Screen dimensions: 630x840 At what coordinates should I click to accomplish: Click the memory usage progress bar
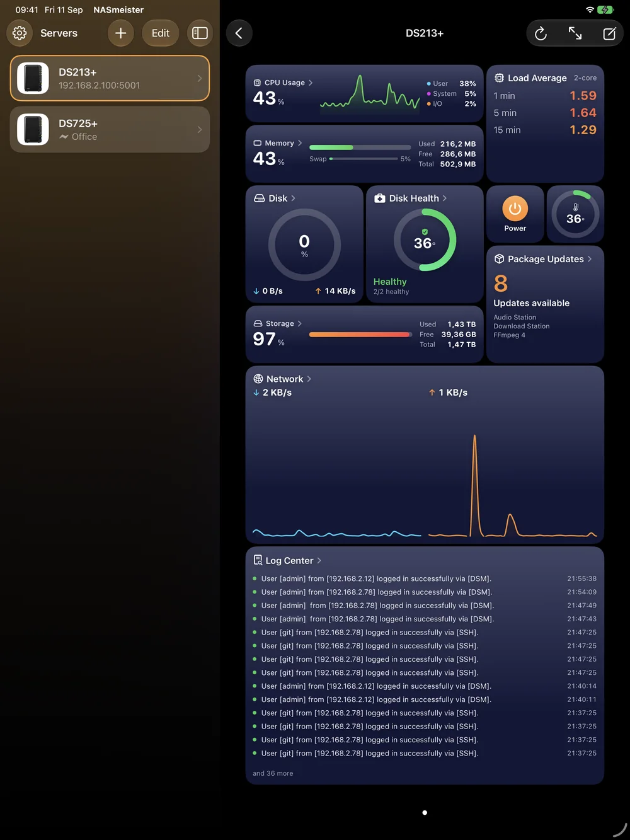coord(360,147)
